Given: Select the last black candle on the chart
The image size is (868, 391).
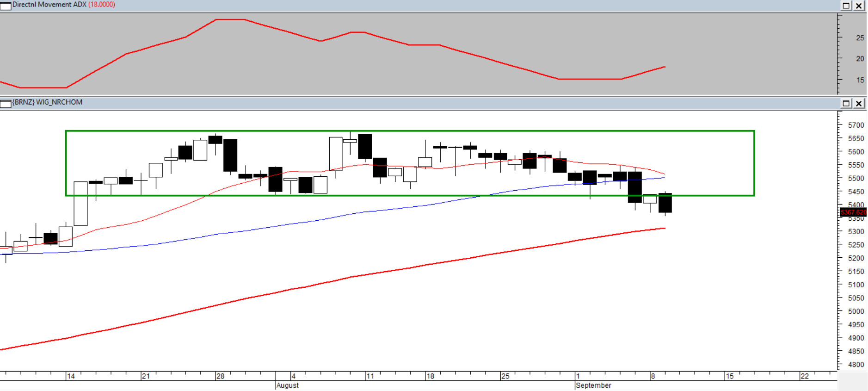Looking at the screenshot, I should (665, 203).
